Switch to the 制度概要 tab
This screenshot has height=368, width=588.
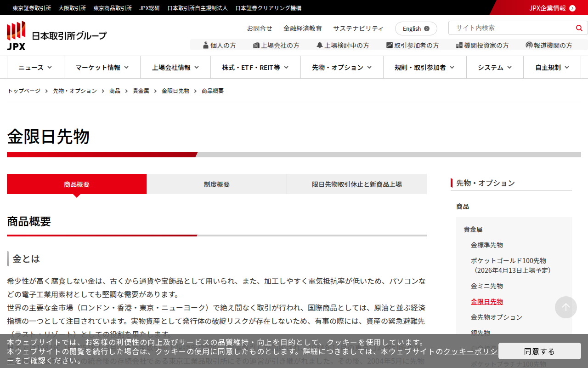coord(217,184)
